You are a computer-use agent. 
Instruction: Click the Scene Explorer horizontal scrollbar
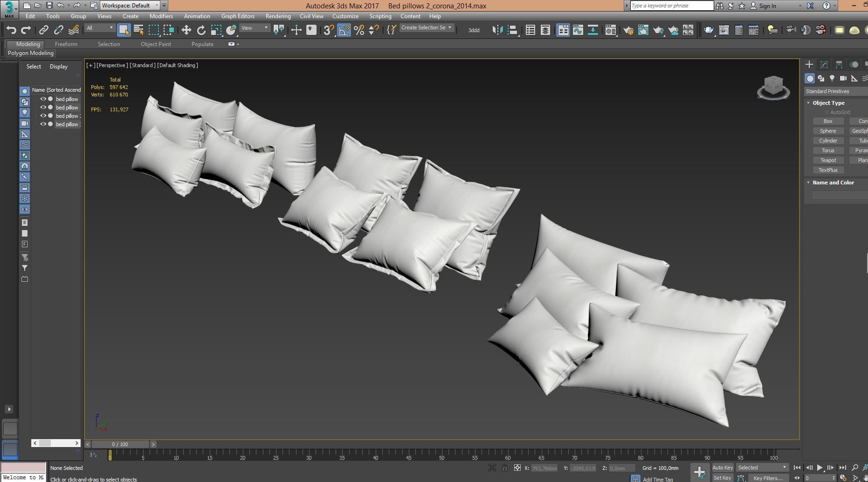click(x=56, y=443)
